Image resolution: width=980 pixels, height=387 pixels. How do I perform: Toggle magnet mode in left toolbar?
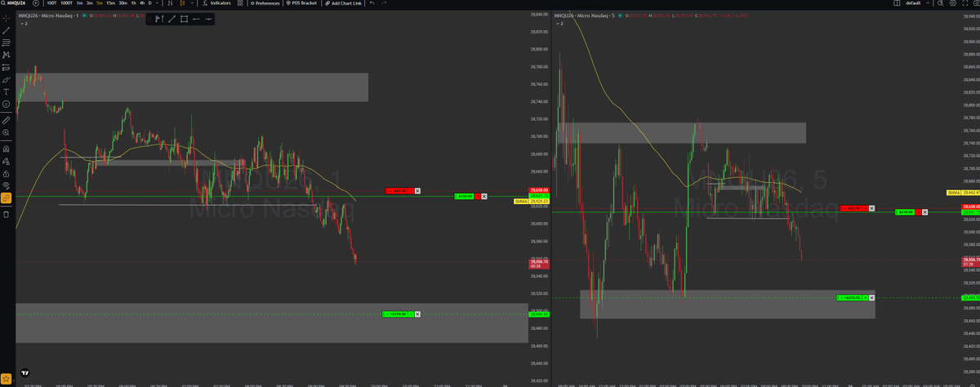click(6, 149)
